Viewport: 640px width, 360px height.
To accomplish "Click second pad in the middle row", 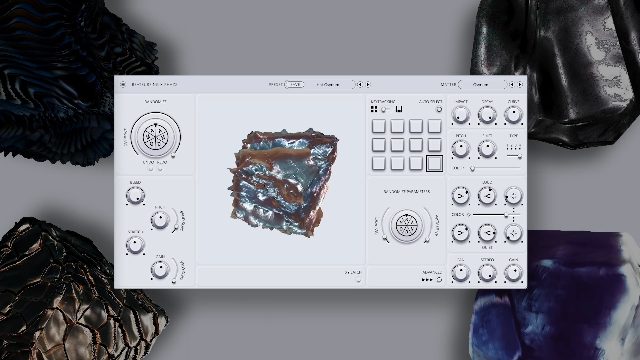I will point(397,144).
